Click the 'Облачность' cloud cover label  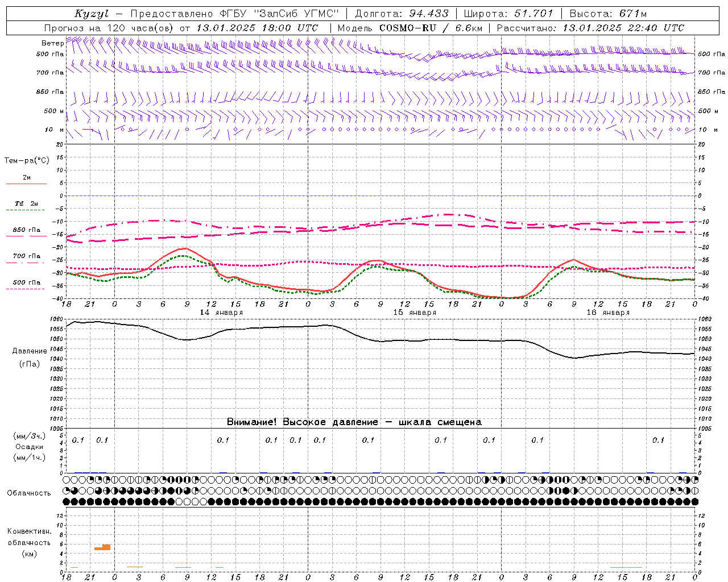[x=29, y=493]
